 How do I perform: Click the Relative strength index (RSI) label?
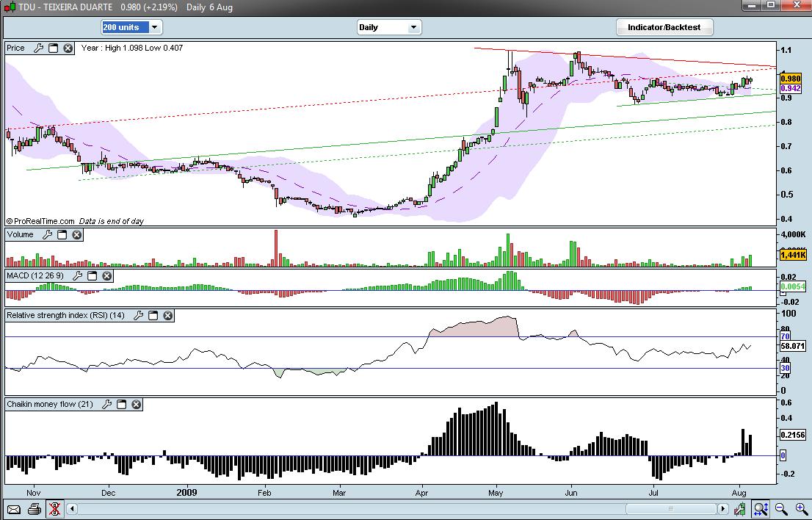pos(66,315)
